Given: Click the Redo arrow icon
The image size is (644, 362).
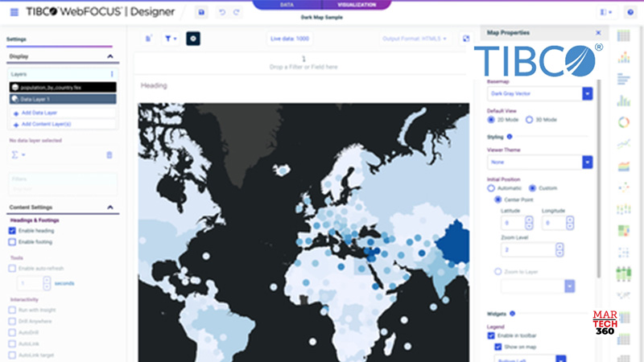Looking at the screenshot, I should click(x=236, y=12).
